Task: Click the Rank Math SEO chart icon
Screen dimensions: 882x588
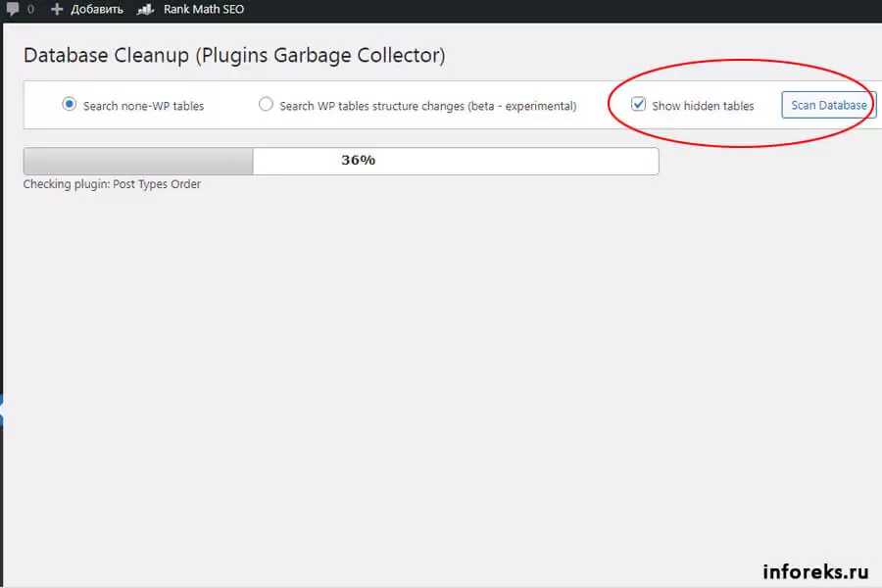Action: pyautogui.click(x=145, y=10)
